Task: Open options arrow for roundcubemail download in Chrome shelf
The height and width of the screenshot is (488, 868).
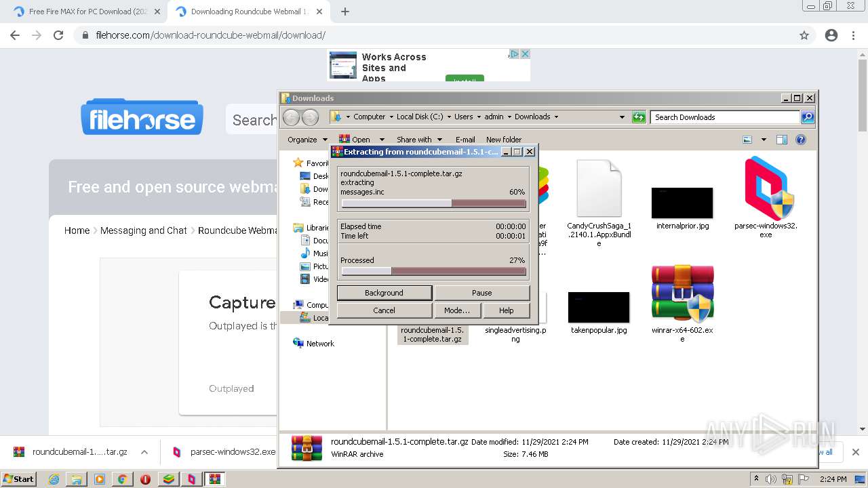Action: click(x=144, y=452)
